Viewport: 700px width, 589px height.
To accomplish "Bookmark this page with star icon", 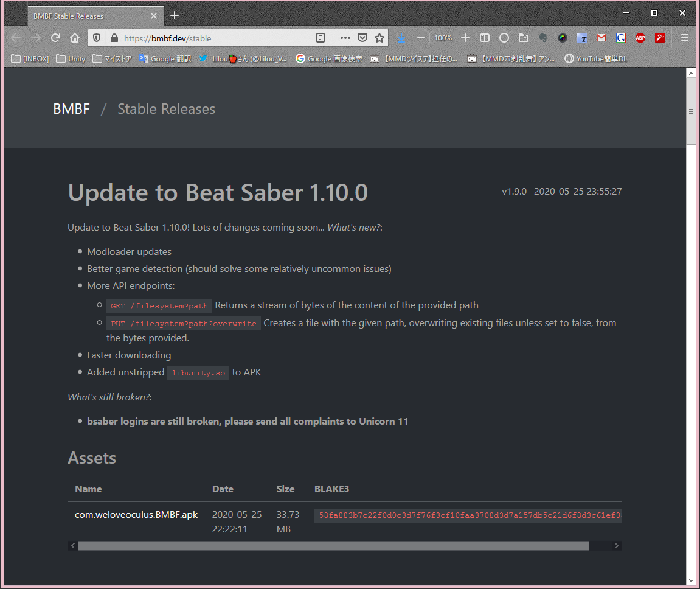I will (x=379, y=38).
